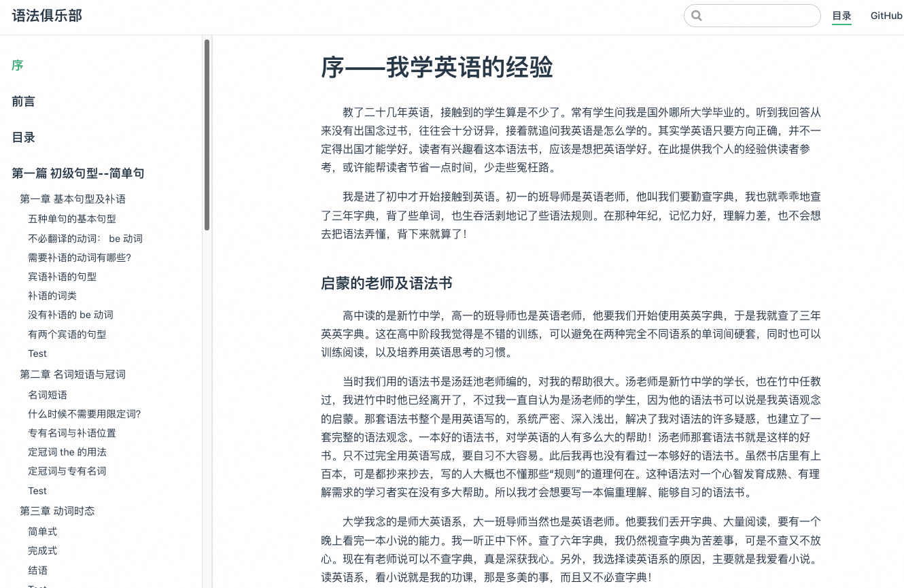Open 完成式 page
Screen dimensions: 904x588
point(43,551)
